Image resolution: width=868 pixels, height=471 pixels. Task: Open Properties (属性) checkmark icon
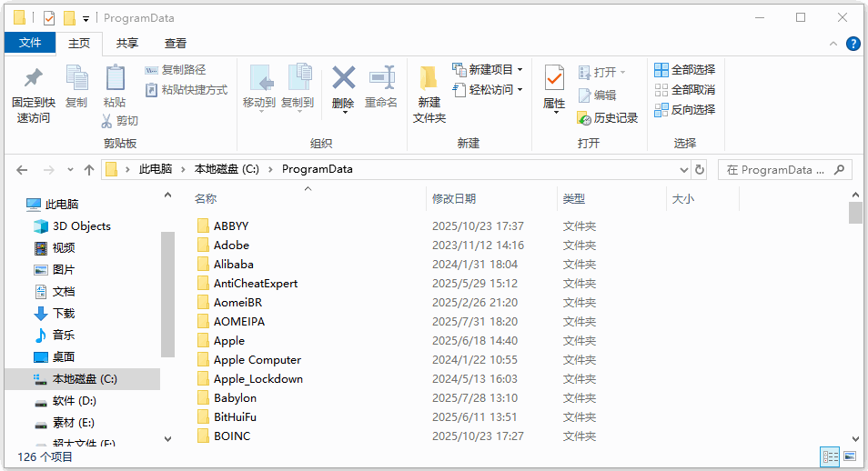pos(554,78)
